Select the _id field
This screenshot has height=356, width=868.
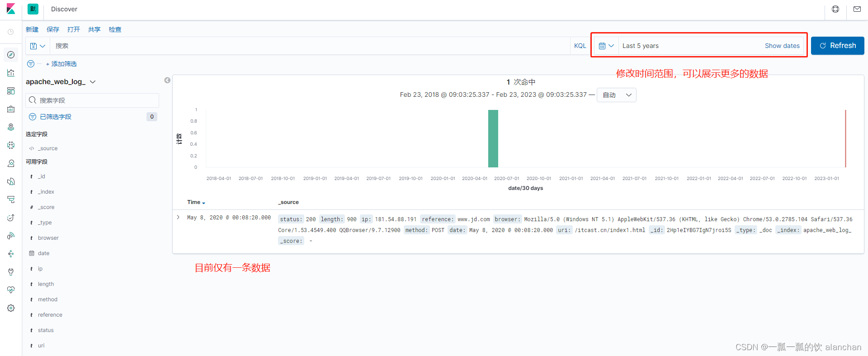tap(42, 176)
